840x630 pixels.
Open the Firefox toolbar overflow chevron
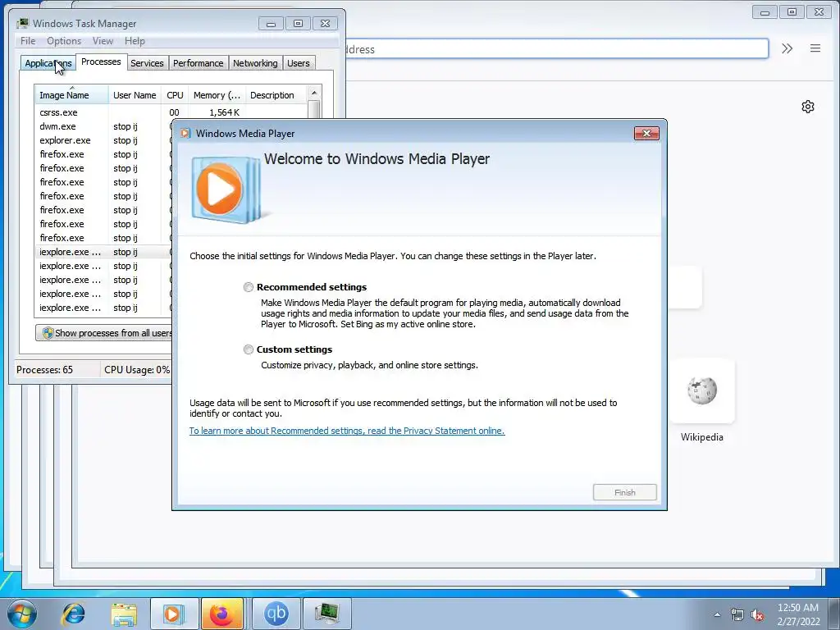tap(787, 48)
